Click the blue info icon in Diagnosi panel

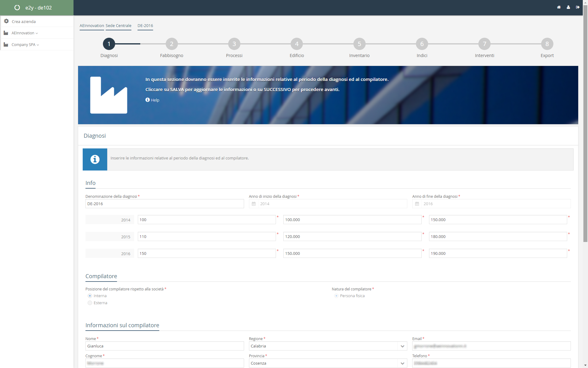click(95, 159)
